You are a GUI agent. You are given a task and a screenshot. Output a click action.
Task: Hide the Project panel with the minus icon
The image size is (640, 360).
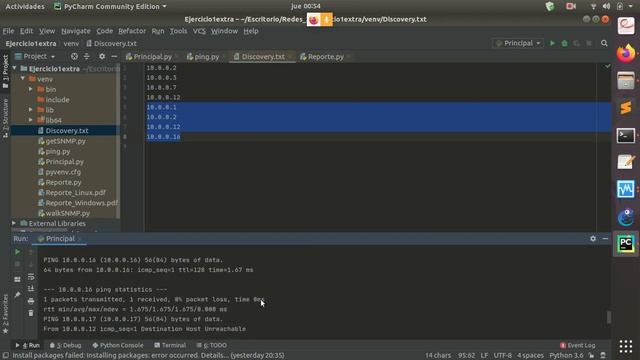pyautogui.click(x=114, y=56)
